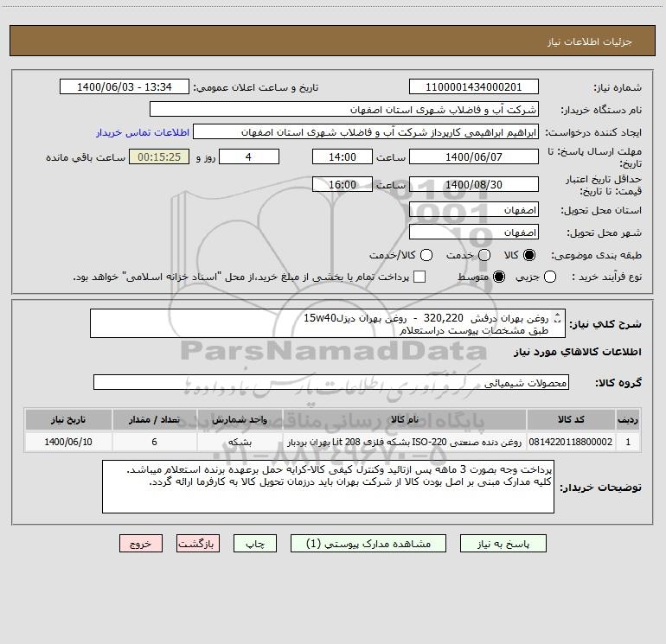Image resolution: width=666 pixels, height=644 pixels.
Task: Select the خدمت radio button
Action: (x=484, y=255)
